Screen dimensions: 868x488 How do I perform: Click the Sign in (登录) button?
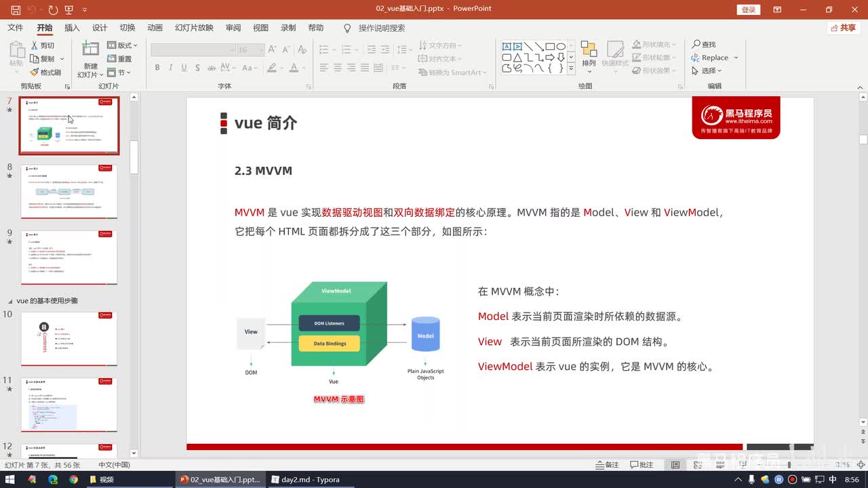748,9
